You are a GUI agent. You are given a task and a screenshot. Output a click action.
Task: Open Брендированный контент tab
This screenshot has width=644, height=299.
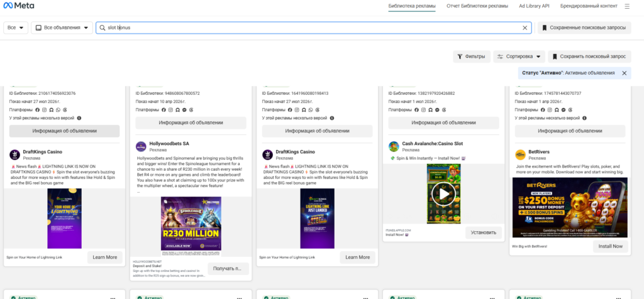coord(589,6)
